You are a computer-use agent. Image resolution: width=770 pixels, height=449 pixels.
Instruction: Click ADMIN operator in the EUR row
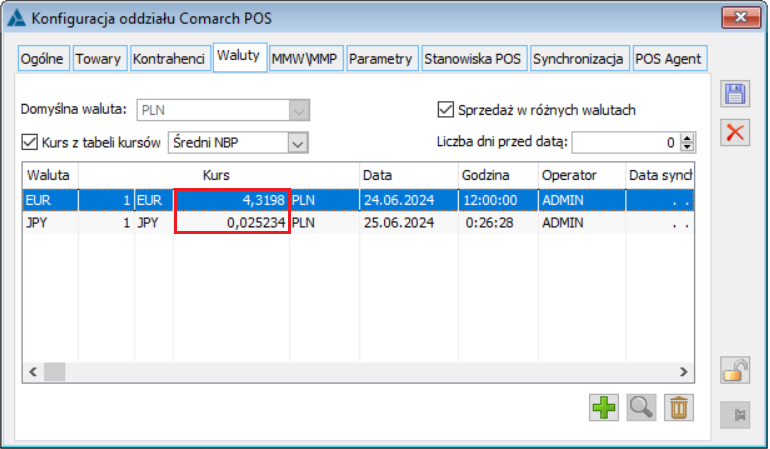pos(581,200)
